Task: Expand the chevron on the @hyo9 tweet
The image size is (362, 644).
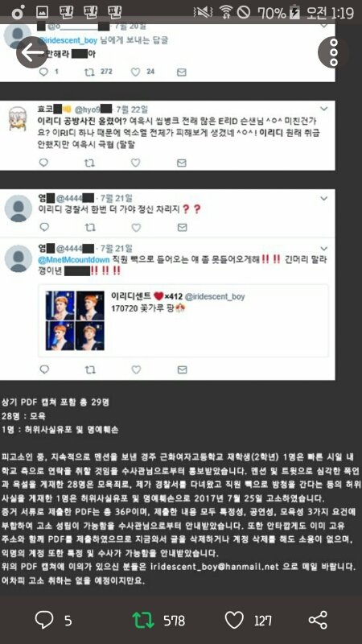Action: pos(324,109)
